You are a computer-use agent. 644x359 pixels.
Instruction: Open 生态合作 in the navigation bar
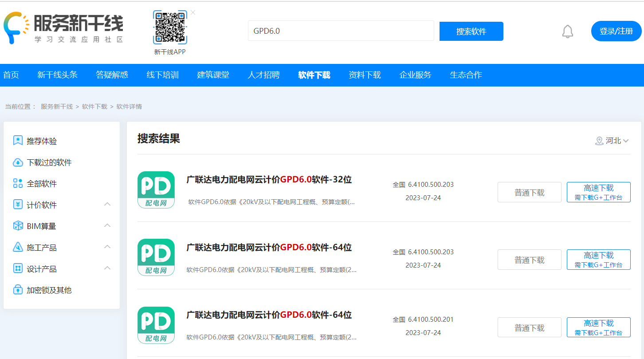[x=466, y=75]
